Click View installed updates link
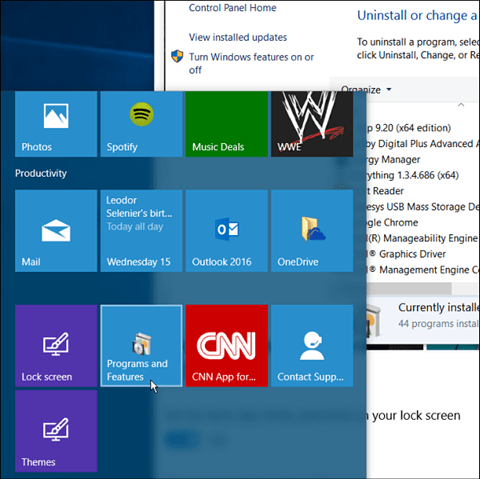The height and width of the screenshot is (479, 480). point(238,37)
